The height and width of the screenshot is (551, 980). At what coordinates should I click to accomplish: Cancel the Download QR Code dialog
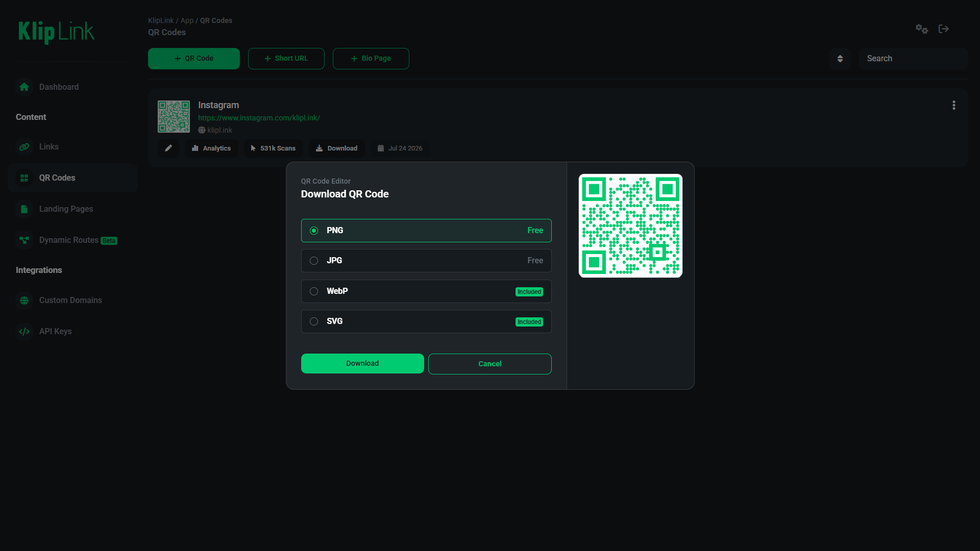(x=490, y=364)
